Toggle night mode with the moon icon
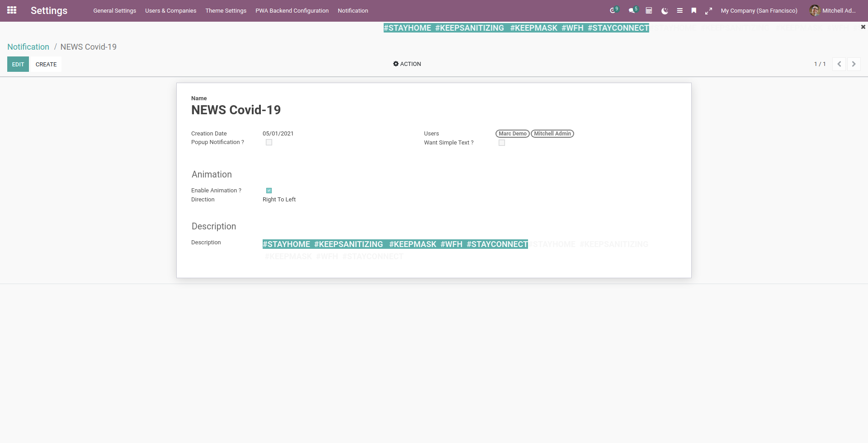Viewport: 868px width, 443px height. pyautogui.click(x=665, y=11)
